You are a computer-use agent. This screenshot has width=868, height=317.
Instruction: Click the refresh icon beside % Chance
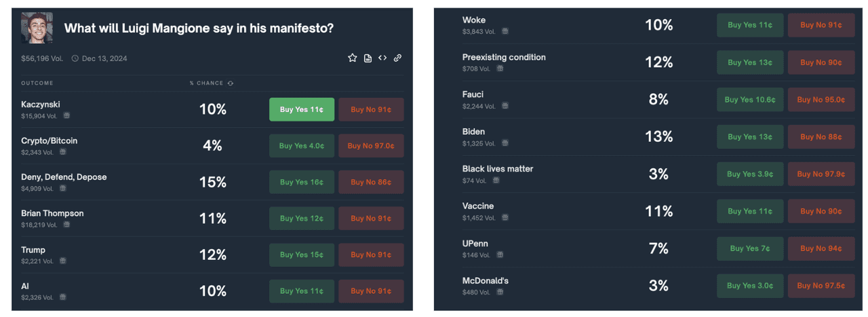231,83
